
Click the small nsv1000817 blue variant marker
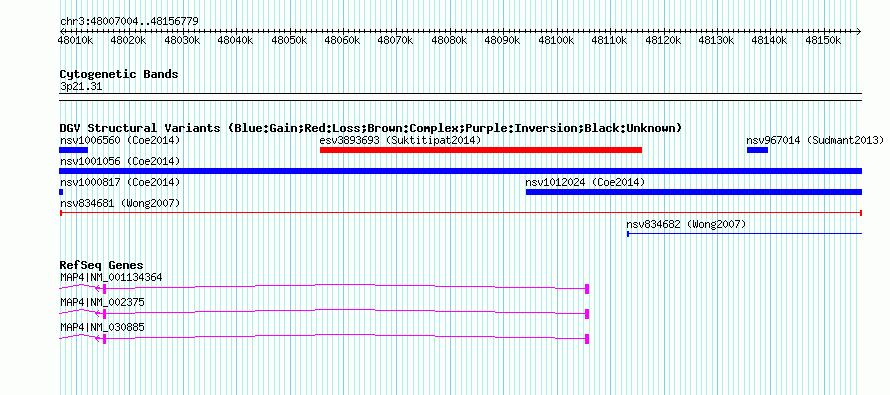pyautogui.click(x=61, y=192)
